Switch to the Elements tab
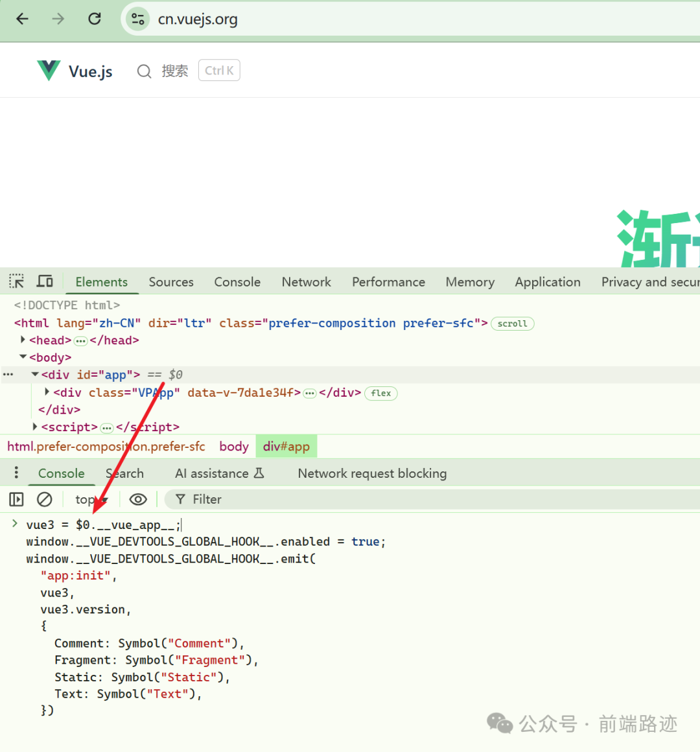Screen dimensions: 700x752 pos(102,282)
